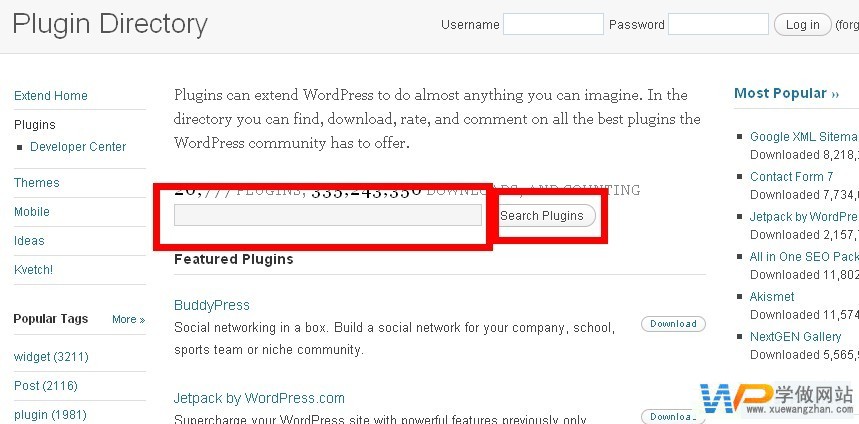The width and height of the screenshot is (859, 424).
Task: Open Jetpack by WordPress.com featured plugin
Action: 259,398
